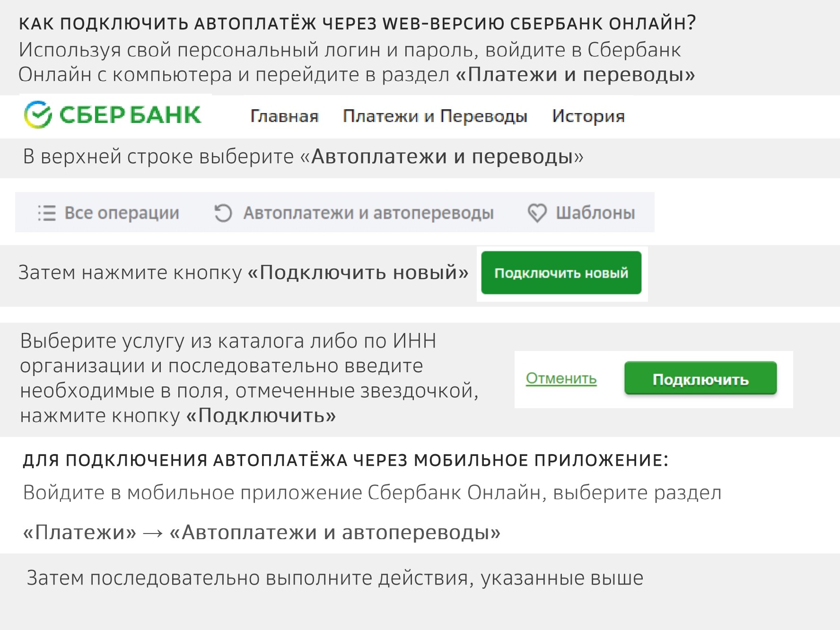Click the green Подключить новый button
This screenshot has width=840, height=630.
coord(561,273)
